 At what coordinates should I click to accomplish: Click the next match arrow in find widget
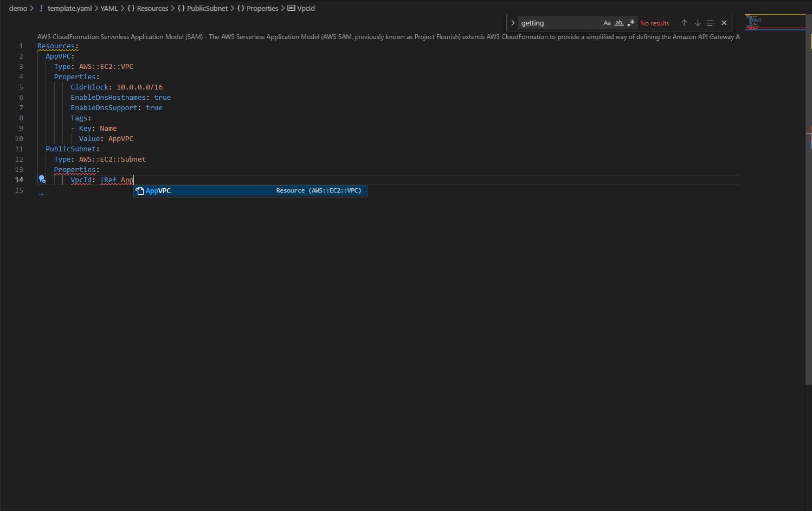698,23
